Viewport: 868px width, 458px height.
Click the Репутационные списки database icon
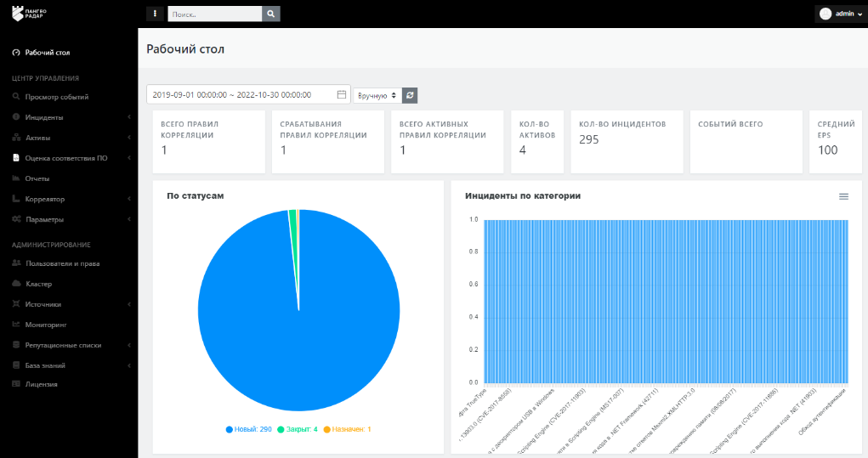pyautogui.click(x=16, y=345)
